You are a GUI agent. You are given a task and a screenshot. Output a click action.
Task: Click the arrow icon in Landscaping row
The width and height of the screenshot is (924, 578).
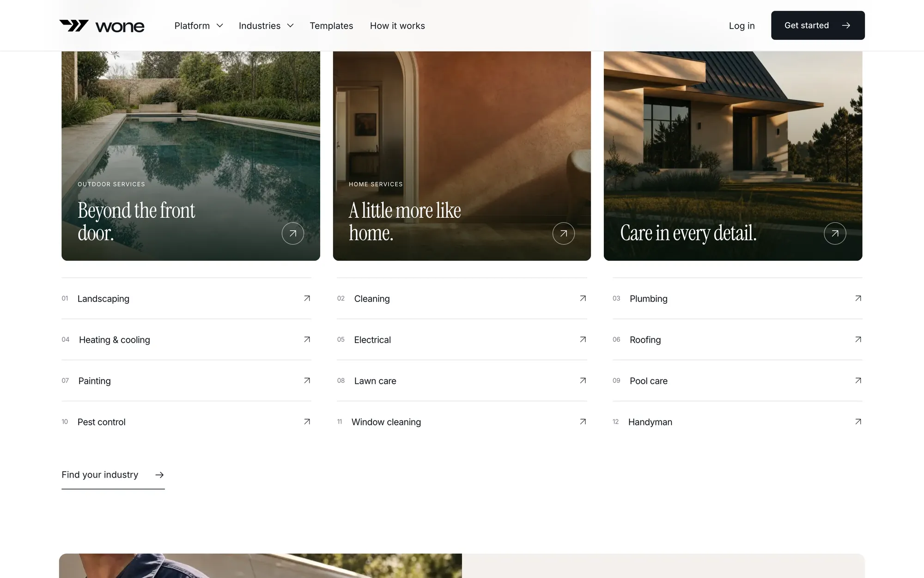[307, 298]
